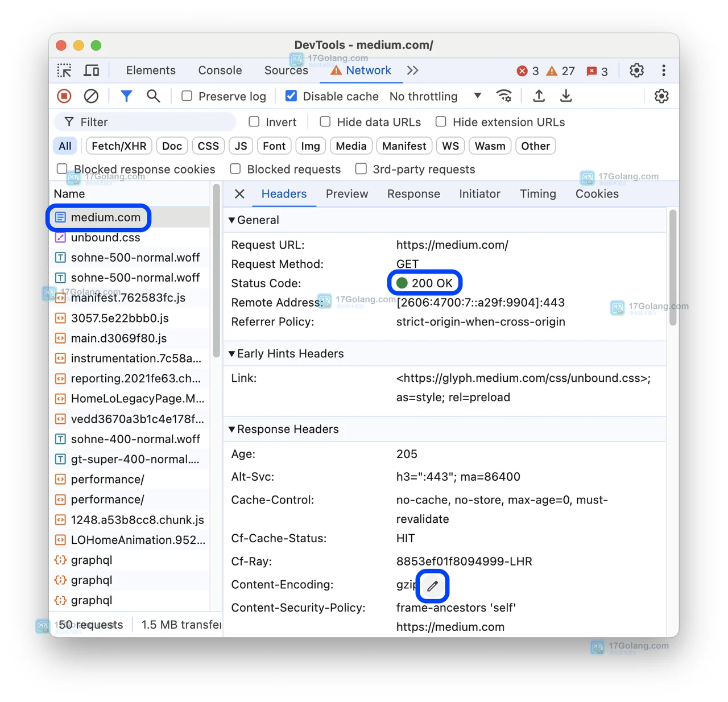Image resolution: width=728 pixels, height=702 pixels.
Task: Open Network panel settings gear
Action: click(x=661, y=96)
